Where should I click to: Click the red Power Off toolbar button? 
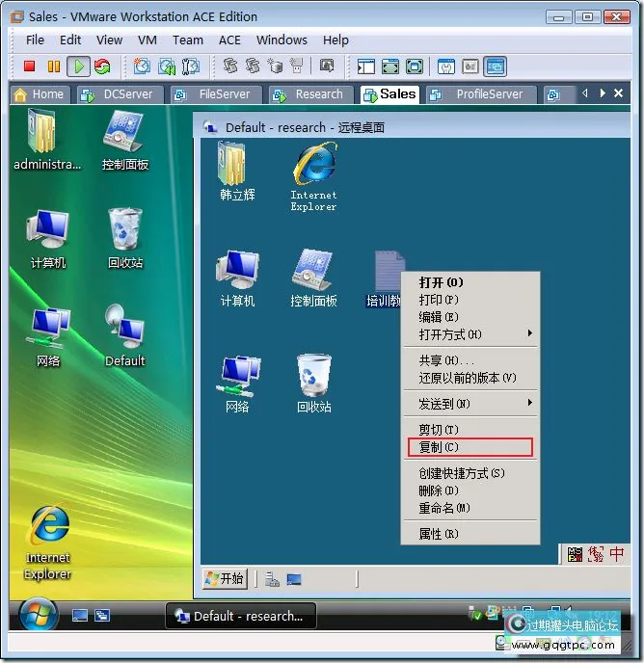pos(29,66)
